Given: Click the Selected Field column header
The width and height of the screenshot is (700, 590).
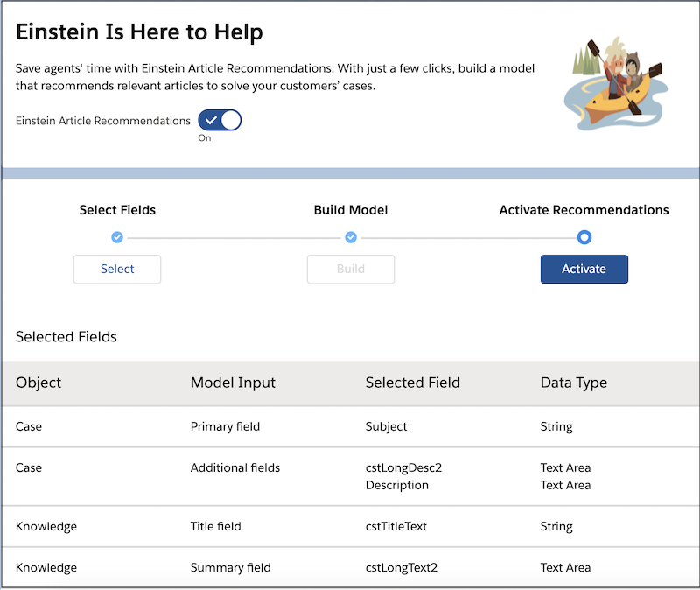Looking at the screenshot, I should (x=412, y=383).
